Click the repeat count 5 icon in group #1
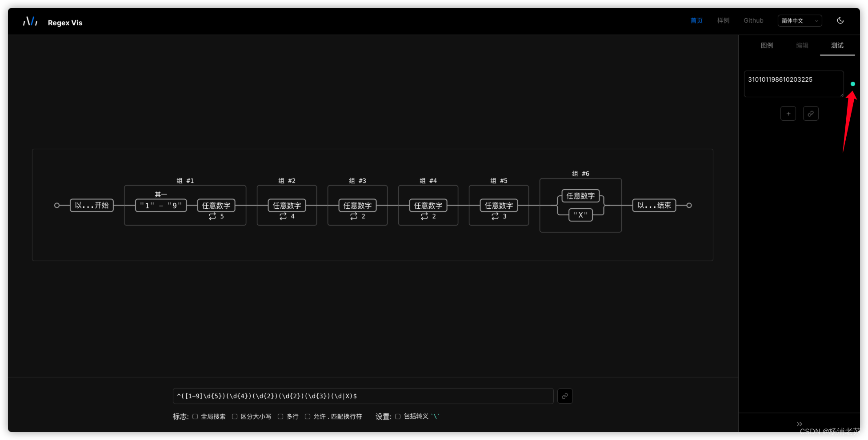868x440 pixels. click(212, 216)
